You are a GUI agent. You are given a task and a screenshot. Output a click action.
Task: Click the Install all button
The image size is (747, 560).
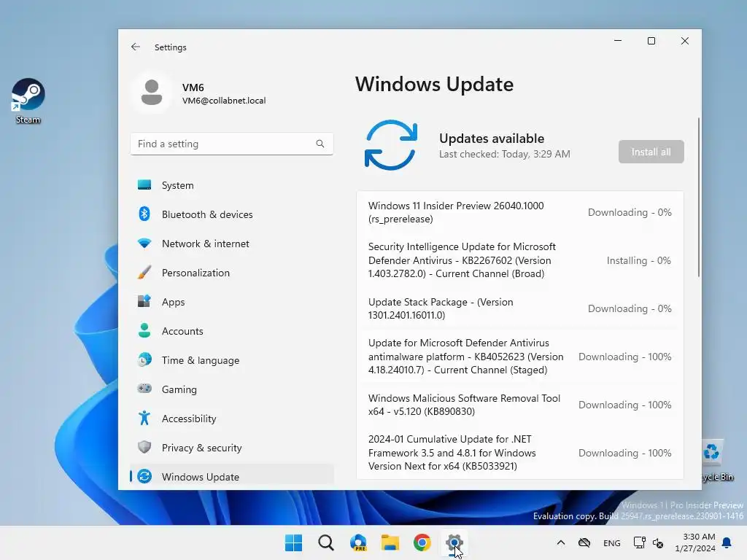[x=651, y=152]
